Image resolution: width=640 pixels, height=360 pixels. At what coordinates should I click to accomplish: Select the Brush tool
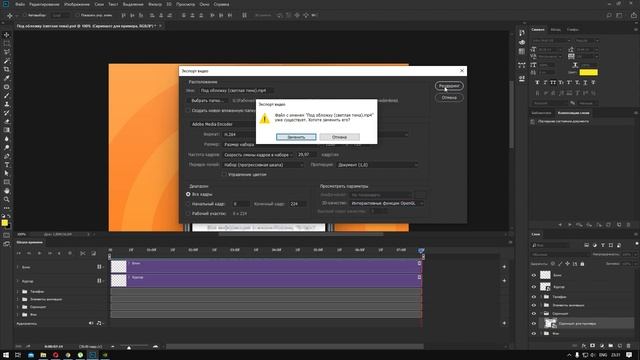pyautogui.click(x=7, y=96)
